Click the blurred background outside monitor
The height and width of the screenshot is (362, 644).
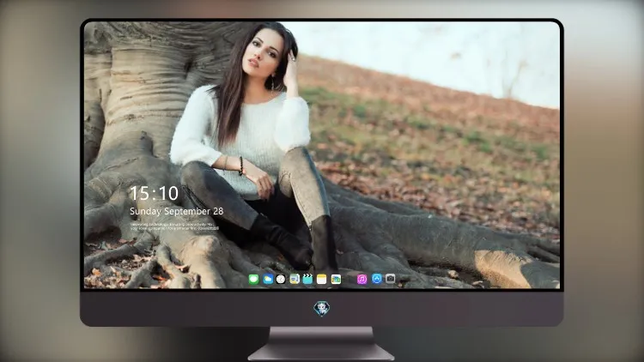pyautogui.click(x=602, y=184)
